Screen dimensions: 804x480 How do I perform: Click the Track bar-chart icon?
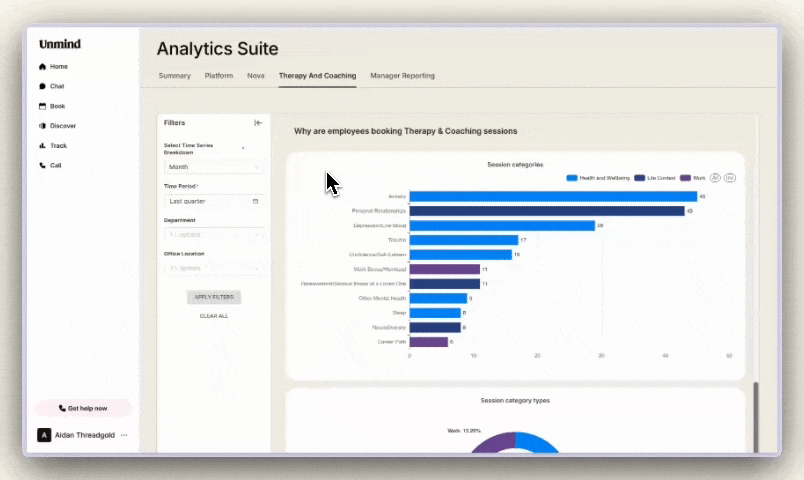click(x=42, y=146)
